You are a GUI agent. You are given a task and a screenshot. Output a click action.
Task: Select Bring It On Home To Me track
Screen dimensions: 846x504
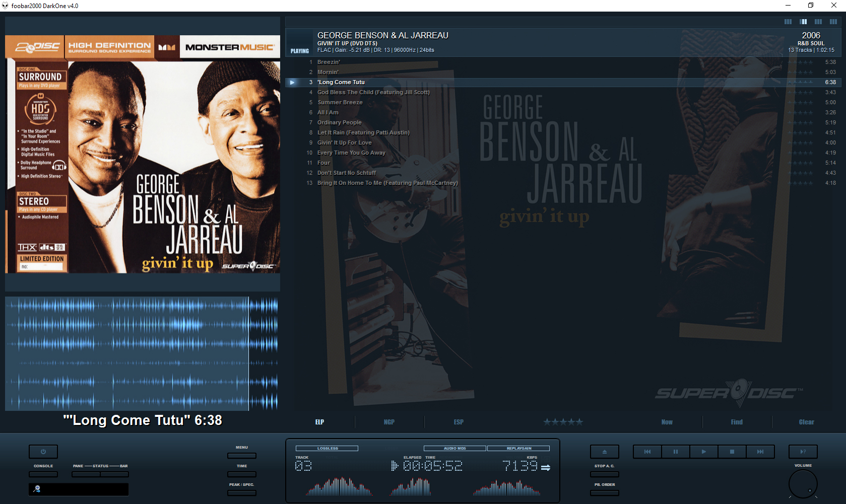[563, 183]
